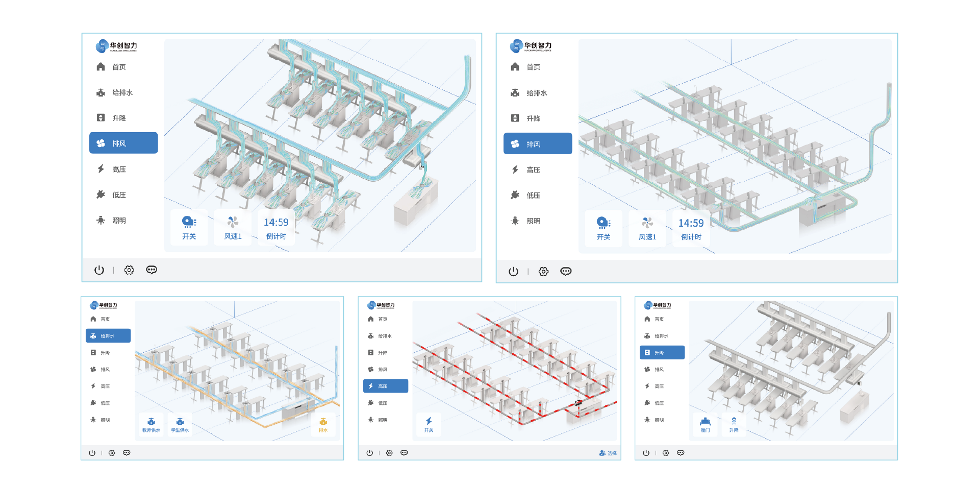The width and height of the screenshot is (980, 485).
Task: Click 14:59 倒计时 timer in top-left panel
Action: pyautogui.click(x=276, y=228)
